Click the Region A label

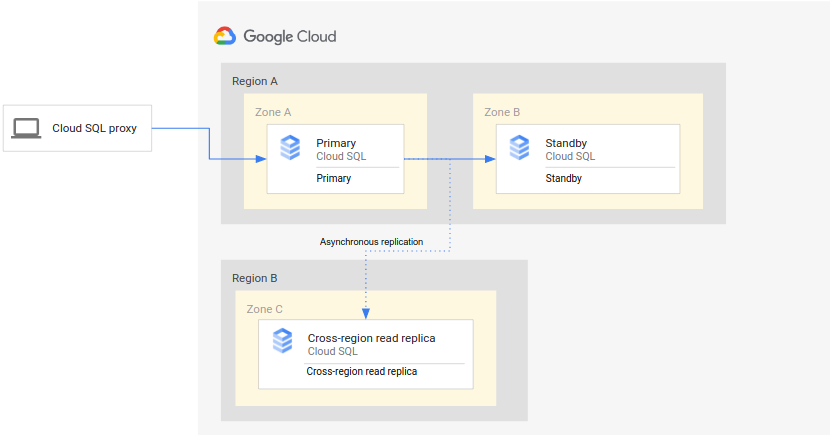[x=254, y=81]
